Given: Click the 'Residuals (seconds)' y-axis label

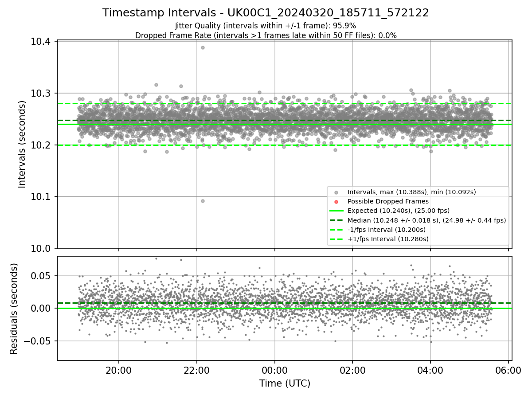Looking at the screenshot, I should click(x=14, y=309).
